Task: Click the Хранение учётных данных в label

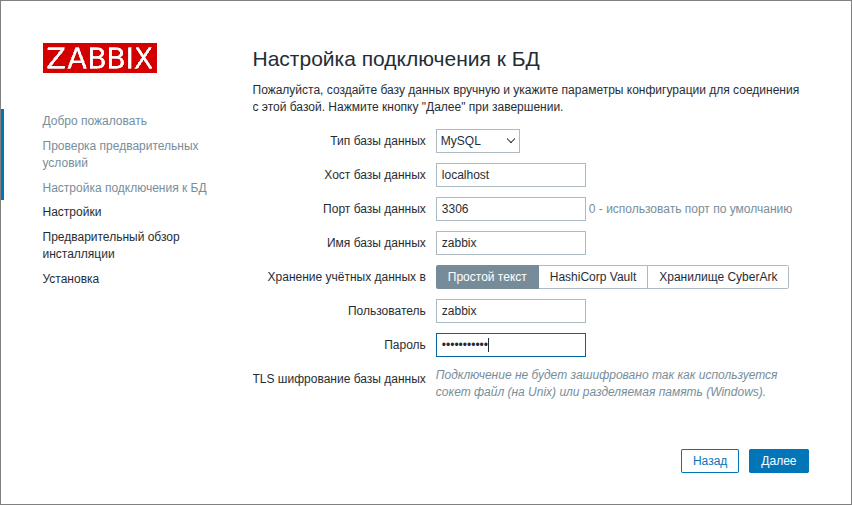Action: pos(346,277)
